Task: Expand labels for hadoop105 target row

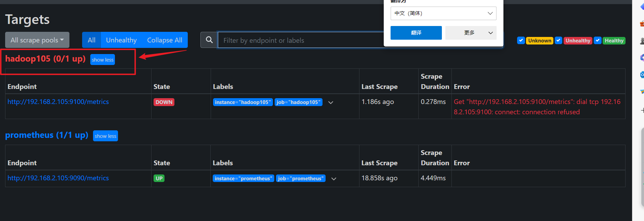Action: [331, 102]
